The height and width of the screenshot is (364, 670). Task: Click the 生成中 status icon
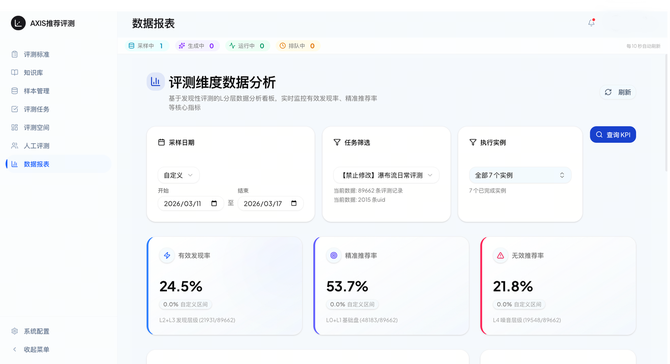pos(182,46)
